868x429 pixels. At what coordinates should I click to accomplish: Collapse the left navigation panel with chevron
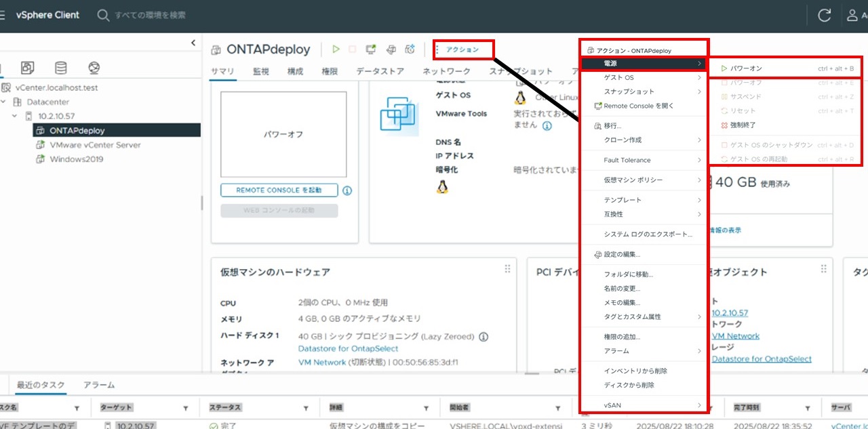(193, 43)
